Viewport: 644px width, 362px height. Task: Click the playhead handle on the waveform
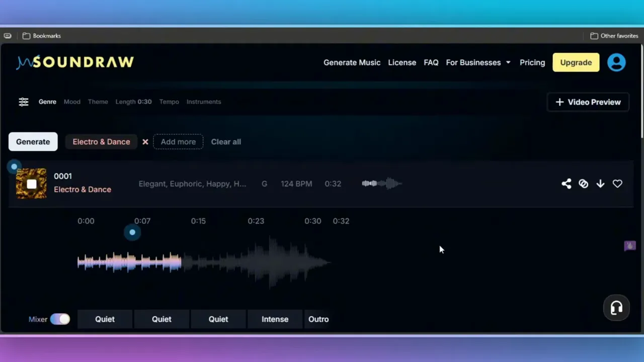pyautogui.click(x=132, y=232)
